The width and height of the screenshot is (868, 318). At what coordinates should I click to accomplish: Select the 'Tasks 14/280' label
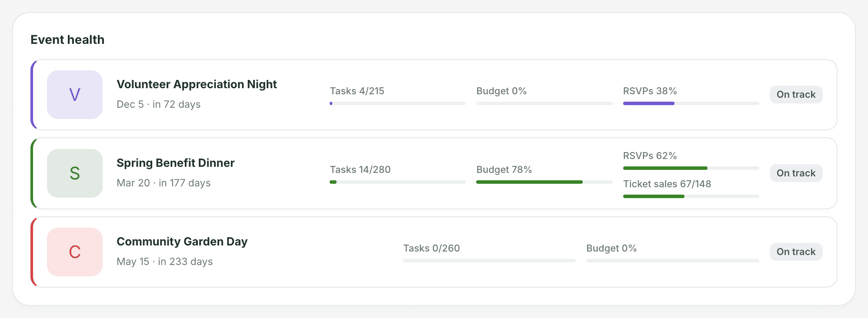(360, 170)
